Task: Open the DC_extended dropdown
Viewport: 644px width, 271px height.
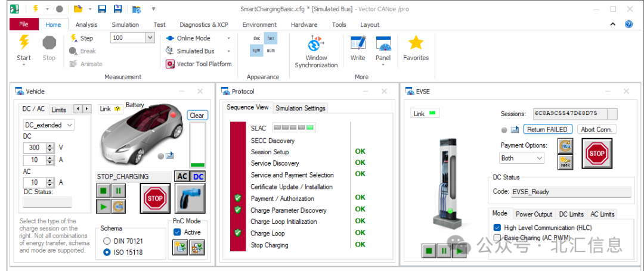Action: click(49, 124)
